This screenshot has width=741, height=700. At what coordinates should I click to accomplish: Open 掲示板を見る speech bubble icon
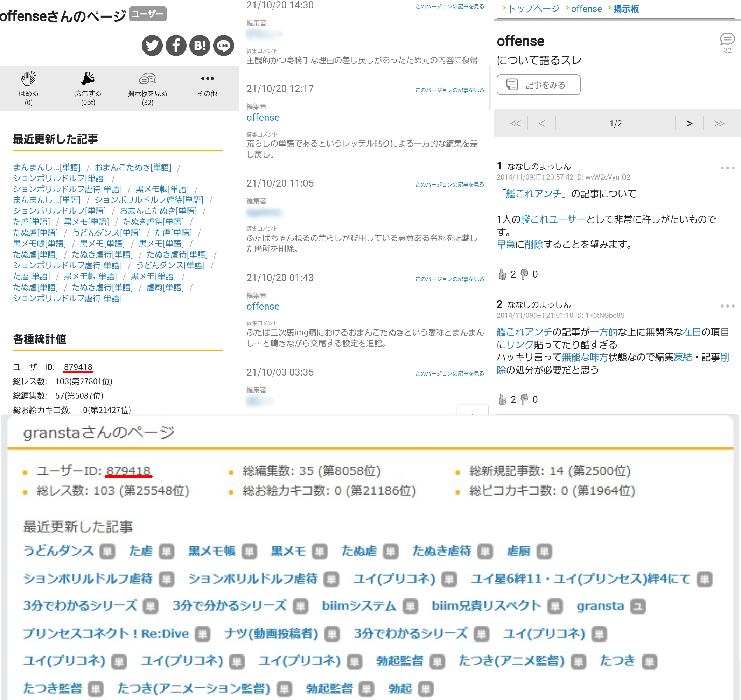(147, 79)
